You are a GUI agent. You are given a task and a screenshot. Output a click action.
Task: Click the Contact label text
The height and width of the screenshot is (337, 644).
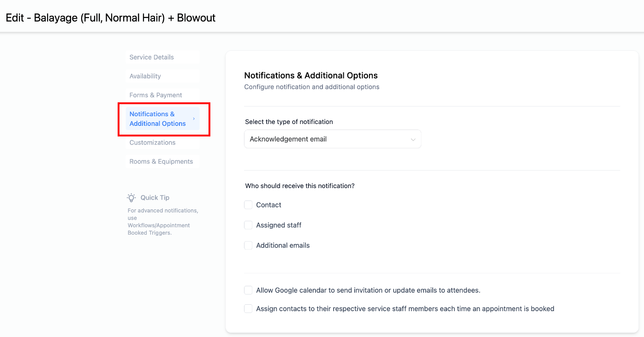pos(268,205)
